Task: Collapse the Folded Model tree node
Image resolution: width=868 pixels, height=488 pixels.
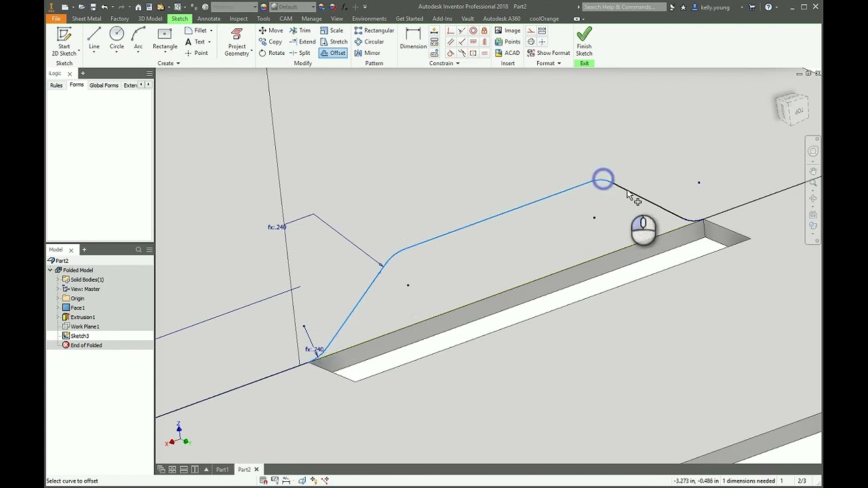Action: 50,270
